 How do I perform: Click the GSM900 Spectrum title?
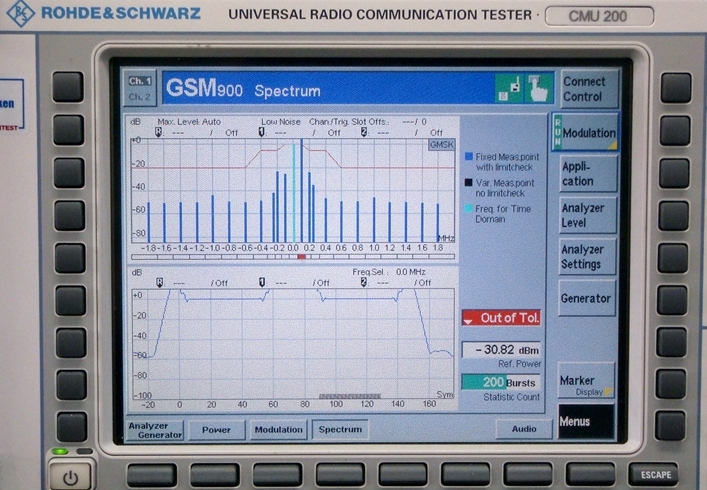pyautogui.click(x=243, y=88)
